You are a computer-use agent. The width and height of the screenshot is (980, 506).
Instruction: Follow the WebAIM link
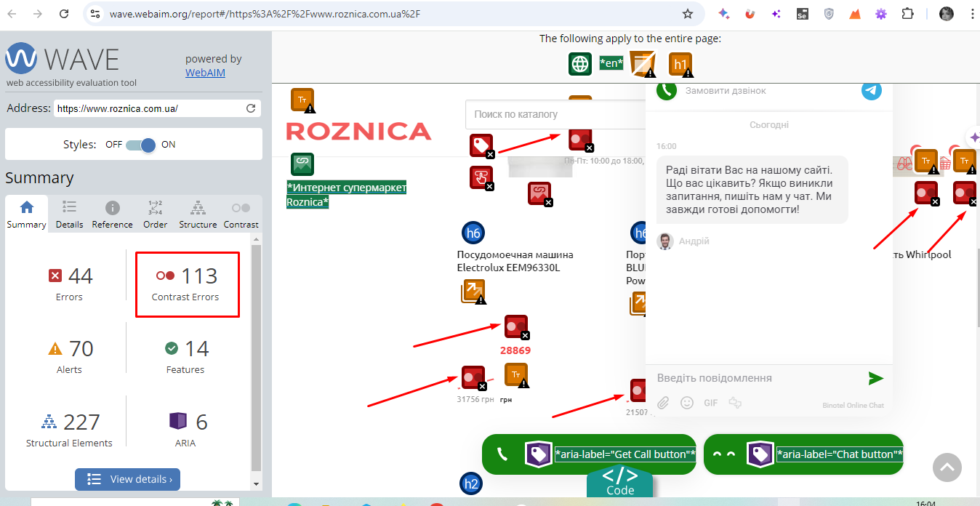pyautogui.click(x=205, y=73)
